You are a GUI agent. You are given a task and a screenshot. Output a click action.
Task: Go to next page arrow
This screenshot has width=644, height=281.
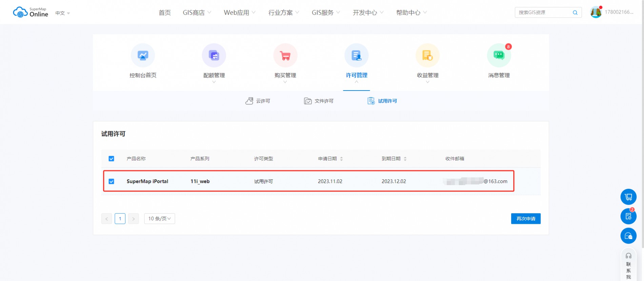134,219
